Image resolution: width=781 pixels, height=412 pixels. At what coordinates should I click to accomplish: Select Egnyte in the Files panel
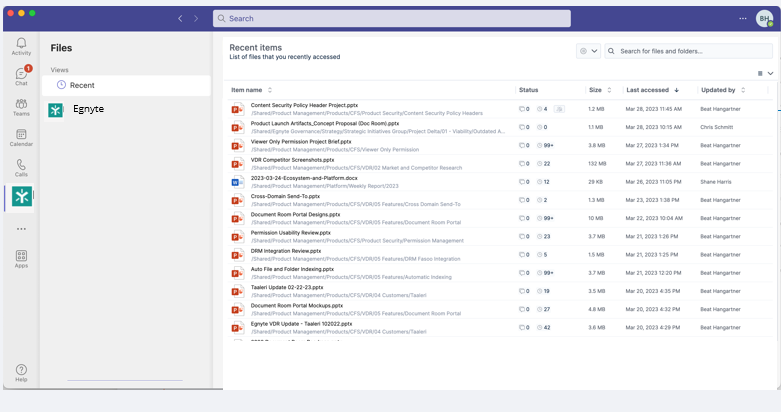[88, 109]
